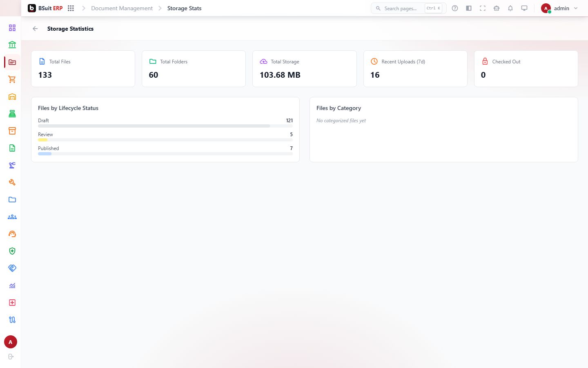Image resolution: width=588 pixels, height=368 pixels.
Task: Open the red medical plus sidebar icon
Action: point(12,303)
